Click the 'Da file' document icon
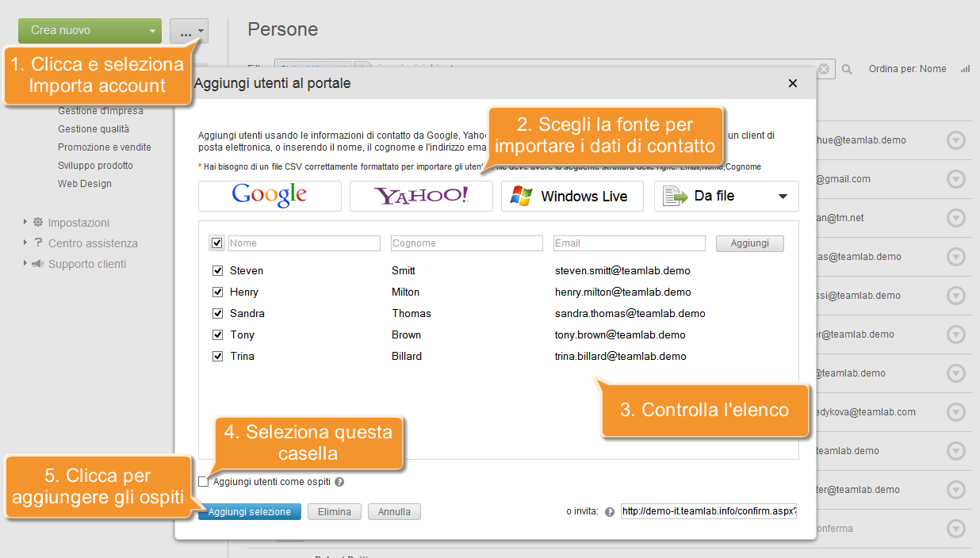 pos(675,196)
